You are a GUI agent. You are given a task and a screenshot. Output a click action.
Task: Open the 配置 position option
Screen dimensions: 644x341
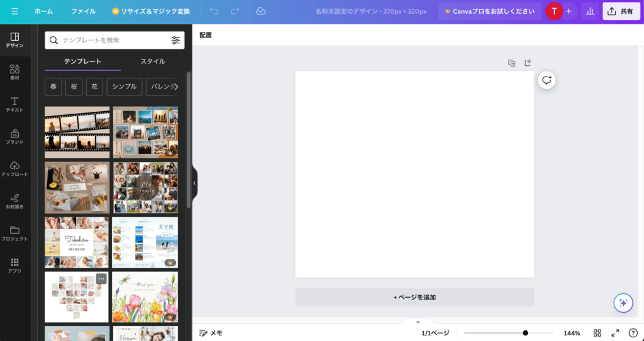click(x=206, y=35)
